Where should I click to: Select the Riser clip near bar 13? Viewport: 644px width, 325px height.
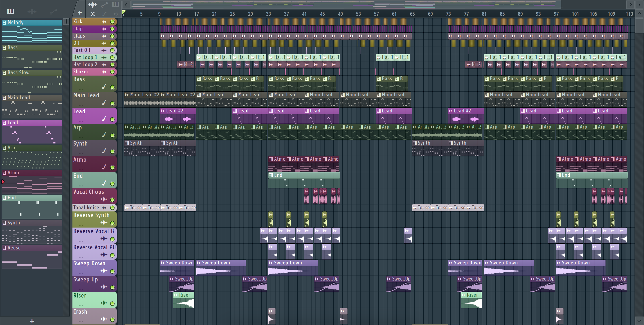point(184,300)
